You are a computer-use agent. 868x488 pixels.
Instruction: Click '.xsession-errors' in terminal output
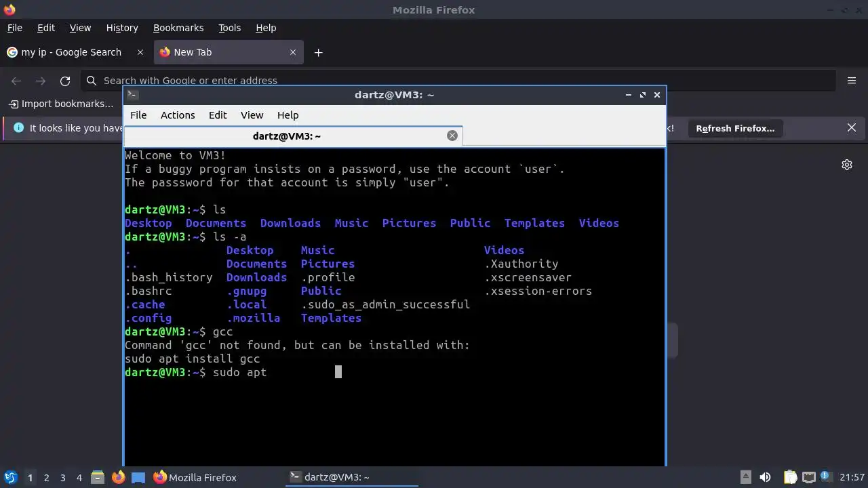538,291
